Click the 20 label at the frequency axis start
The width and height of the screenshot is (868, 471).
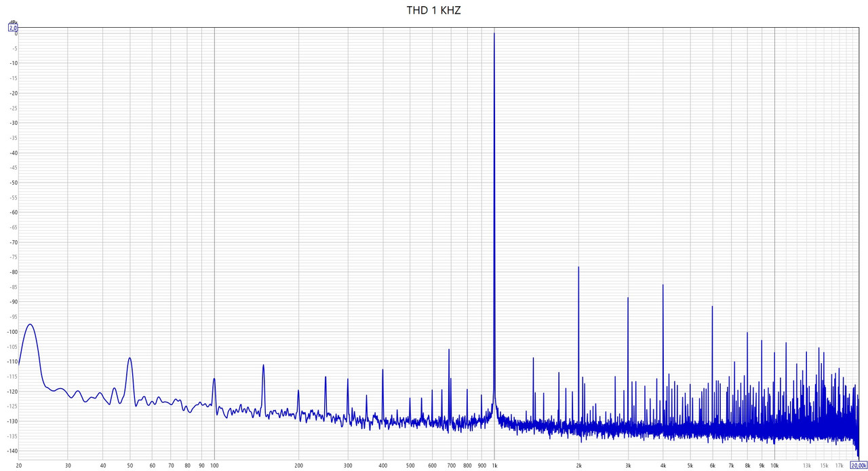[x=18, y=466]
